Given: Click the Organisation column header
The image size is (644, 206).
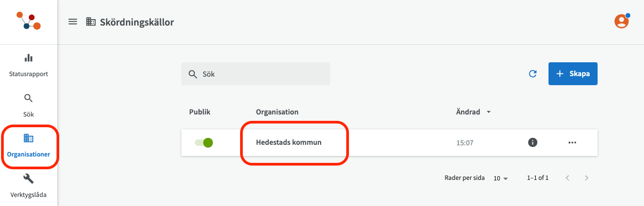Looking at the screenshot, I should (x=277, y=112).
